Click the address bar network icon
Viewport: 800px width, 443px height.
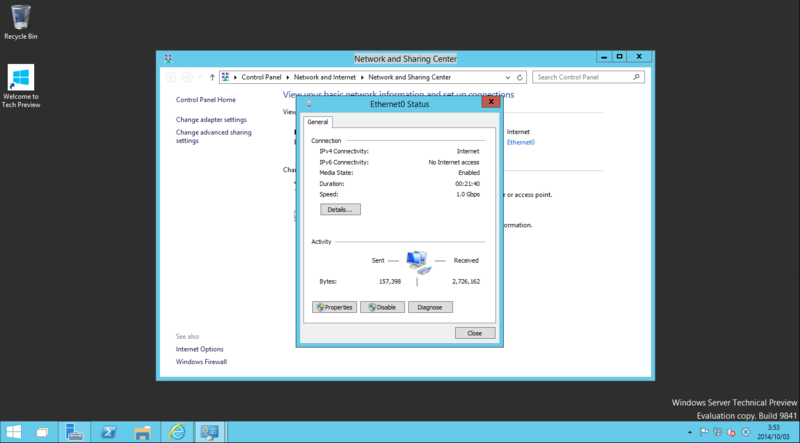coord(226,77)
